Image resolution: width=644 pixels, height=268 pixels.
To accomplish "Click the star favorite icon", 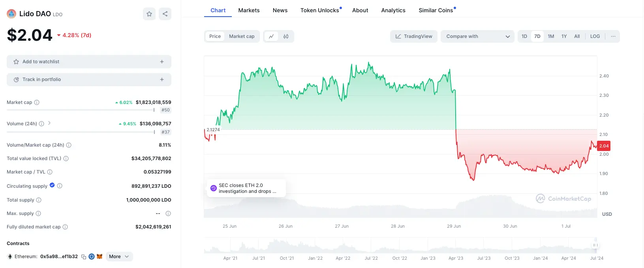I will pyautogui.click(x=149, y=14).
